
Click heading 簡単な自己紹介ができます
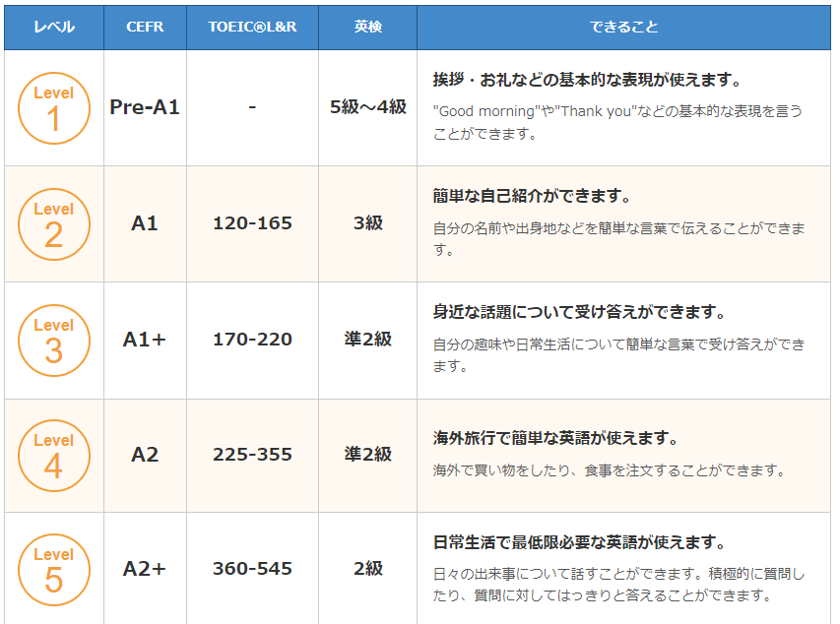pyautogui.click(x=532, y=197)
